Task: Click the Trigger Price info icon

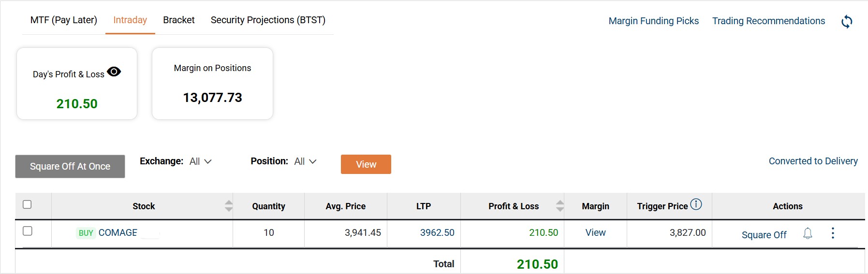Action: point(696,204)
